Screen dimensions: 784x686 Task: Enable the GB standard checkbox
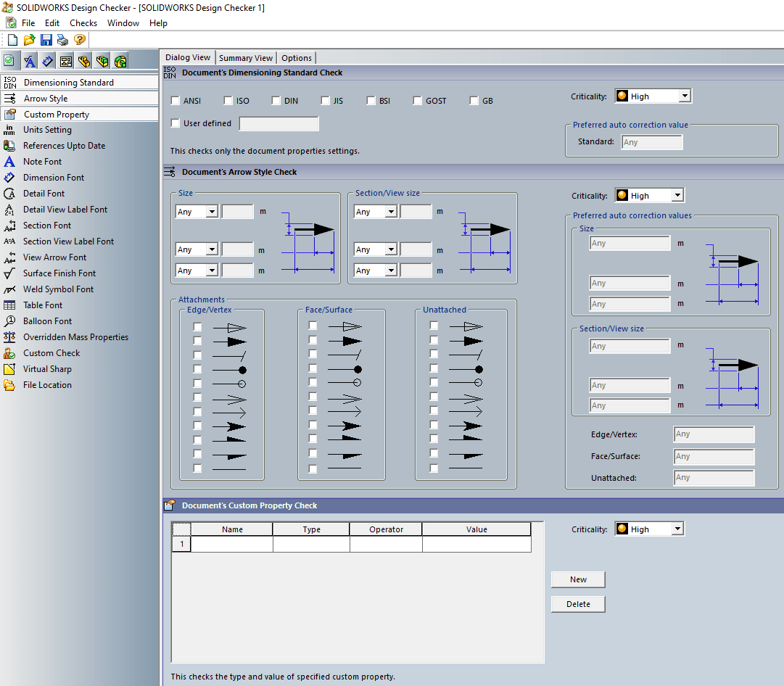pos(474,101)
